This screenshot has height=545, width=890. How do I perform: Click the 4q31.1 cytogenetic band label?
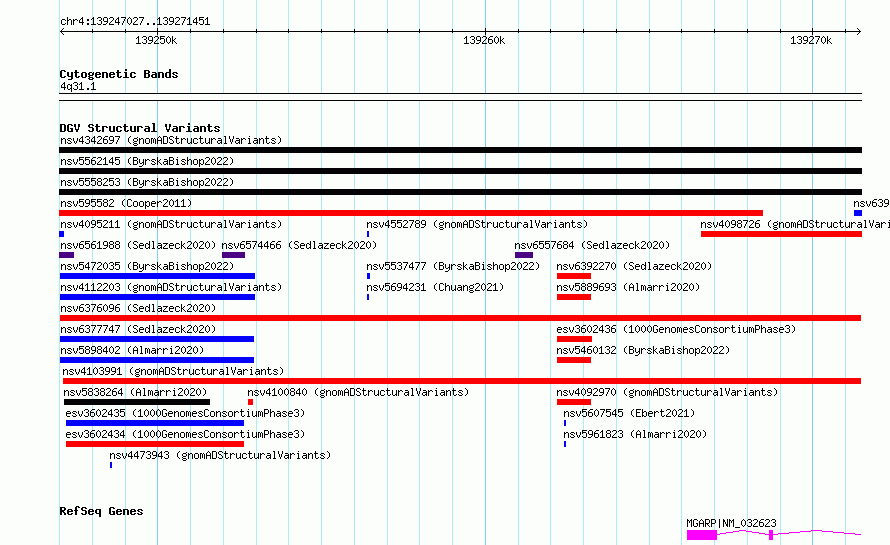78,87
